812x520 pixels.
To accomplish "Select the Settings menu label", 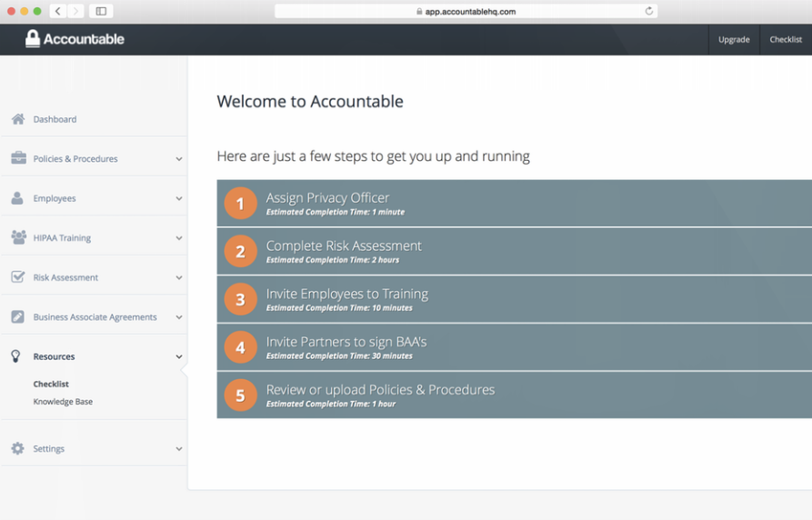I will 49,448.
